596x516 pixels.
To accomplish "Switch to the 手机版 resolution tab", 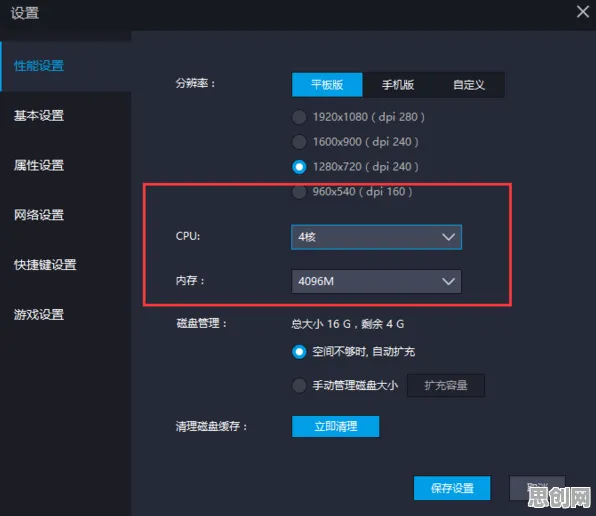I will point(398,85).
